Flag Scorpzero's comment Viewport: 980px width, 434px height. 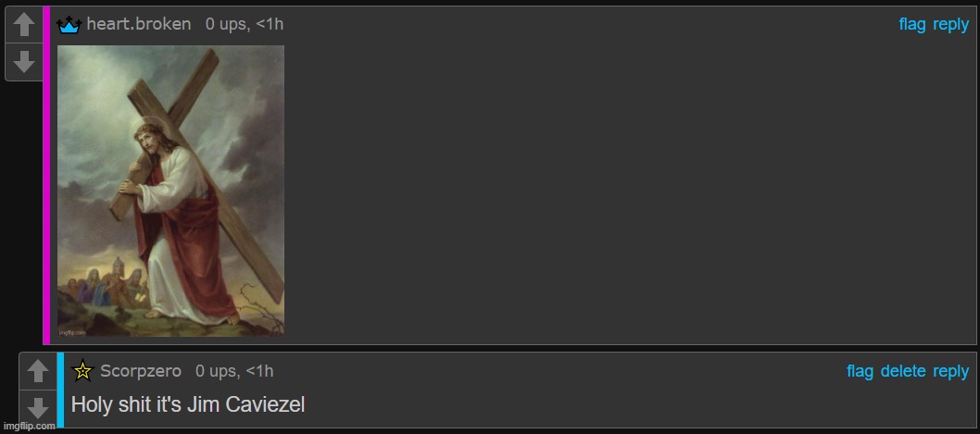coord(860,371)
